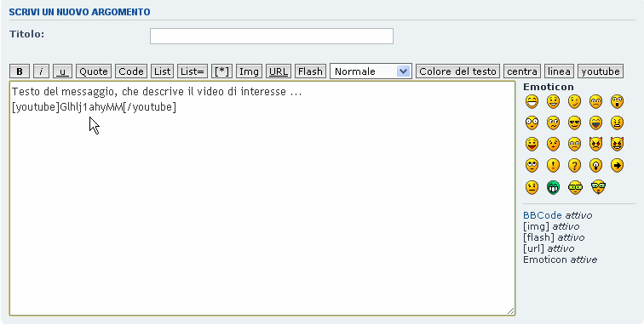The image size is (644, 325).
Task: Insert the lightbulb idea emoticon
Action: click(595, 165)
